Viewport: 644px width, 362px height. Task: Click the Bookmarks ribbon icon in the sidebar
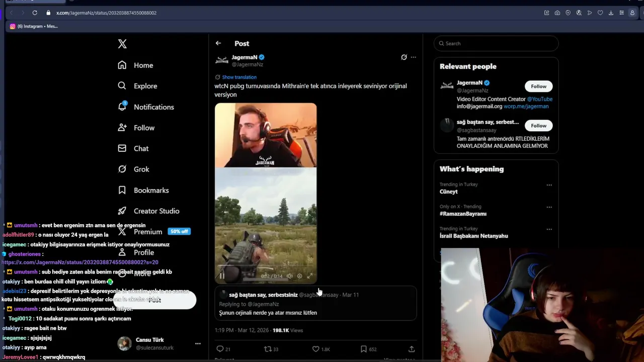tap(122, 190)
